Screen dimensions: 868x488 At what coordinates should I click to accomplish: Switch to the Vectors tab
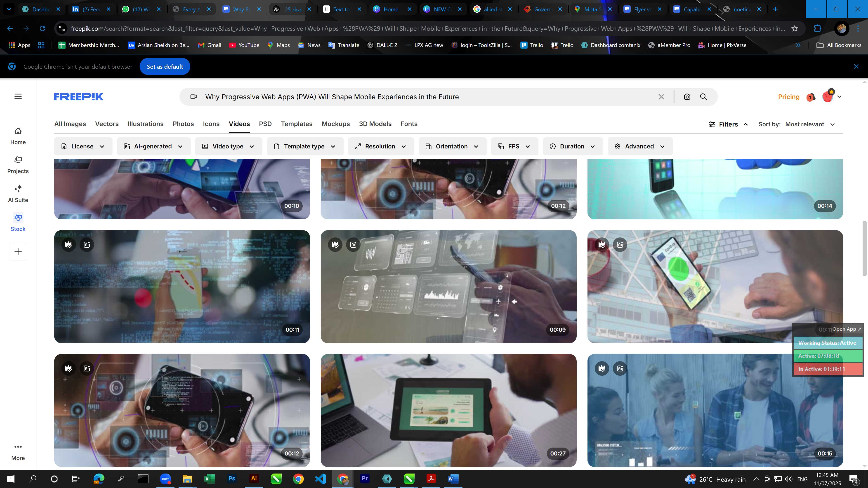pyautogui.click(x=107, y=124)
